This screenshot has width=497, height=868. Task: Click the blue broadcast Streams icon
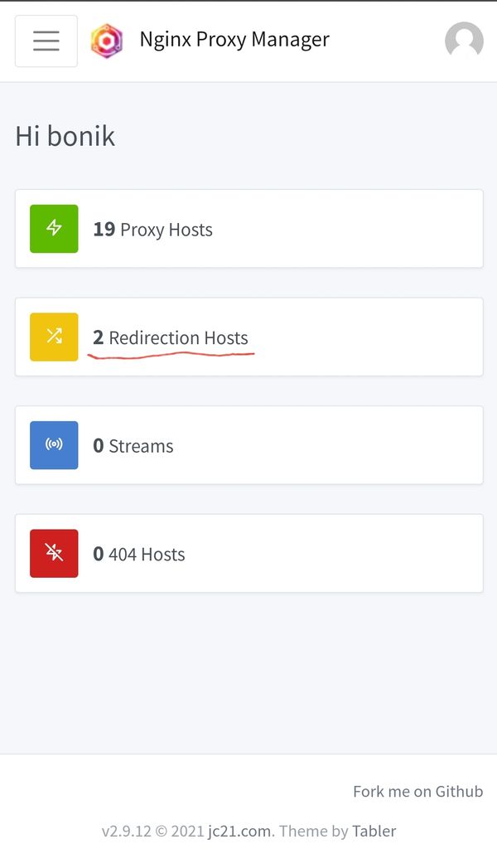pos(53,445)
